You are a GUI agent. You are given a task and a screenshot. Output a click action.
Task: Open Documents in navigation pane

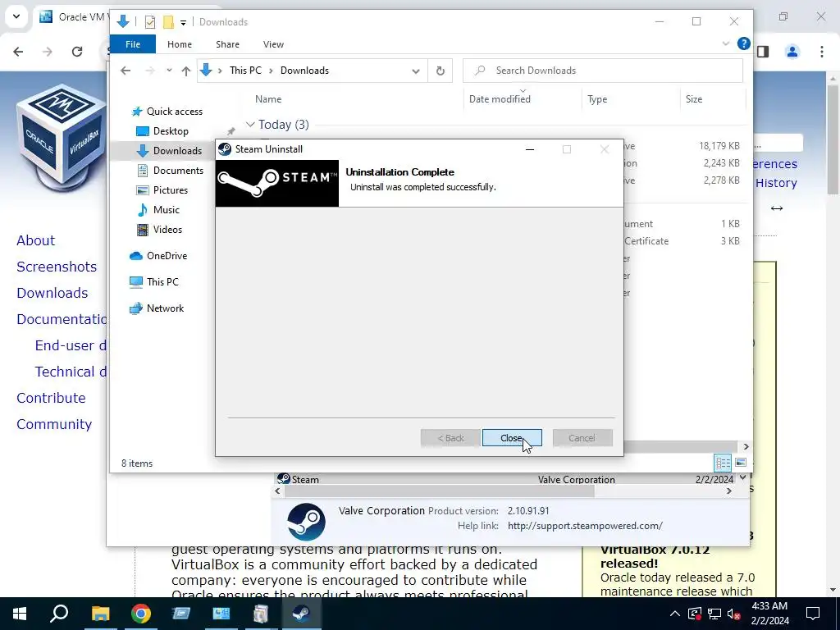[178, 171]
